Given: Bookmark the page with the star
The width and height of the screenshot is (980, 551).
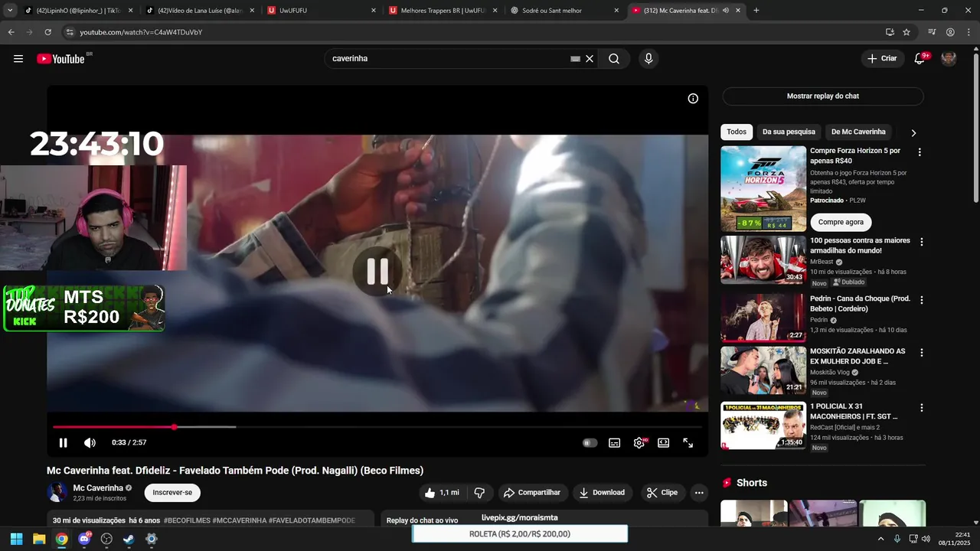Looking at the screenshot, I should click(906, 32).
